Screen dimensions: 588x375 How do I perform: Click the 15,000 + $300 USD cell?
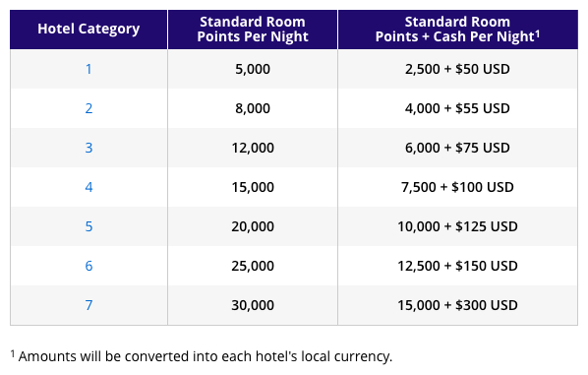click(x=457, y=305)
